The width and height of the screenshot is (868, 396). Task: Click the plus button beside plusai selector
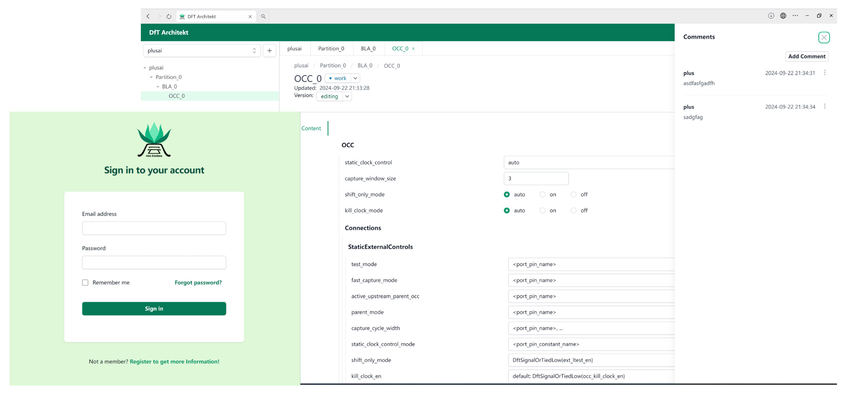pyautogui.click(x=269, y=51)
